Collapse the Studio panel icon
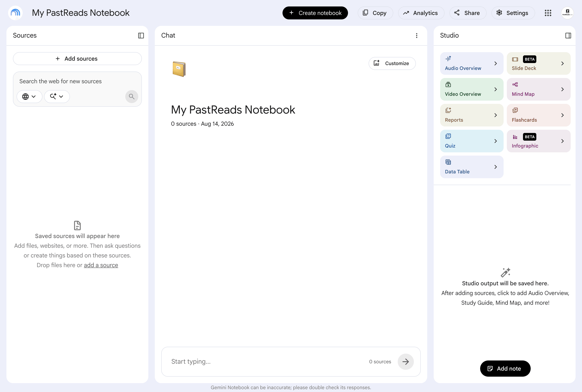582x392 pixels. [x=568, y=36]
